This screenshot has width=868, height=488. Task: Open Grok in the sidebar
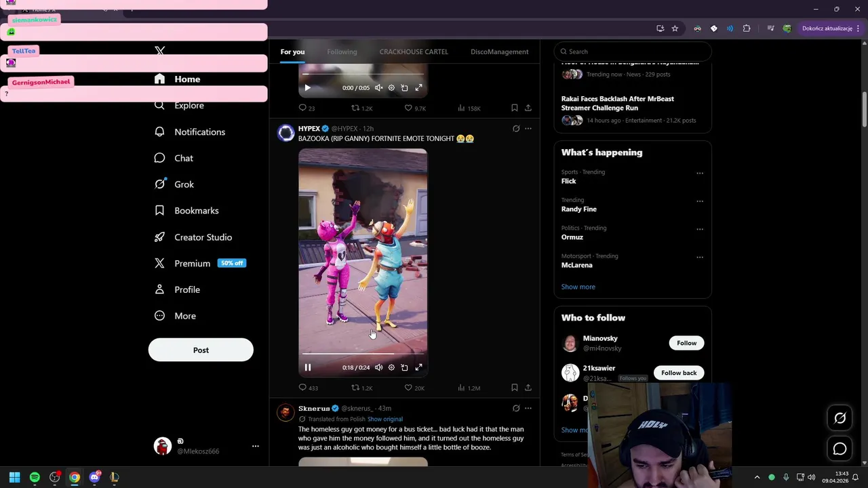[x=174, y=184]
